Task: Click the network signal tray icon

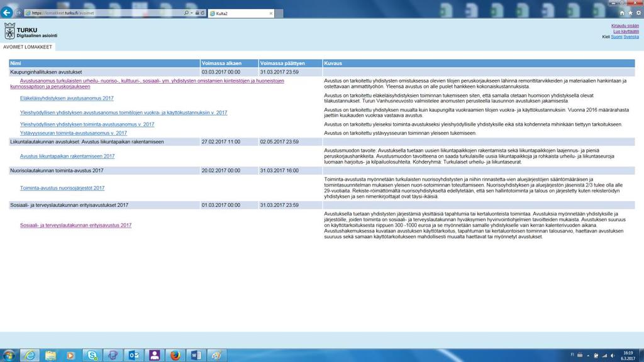Action: [604, 356]
